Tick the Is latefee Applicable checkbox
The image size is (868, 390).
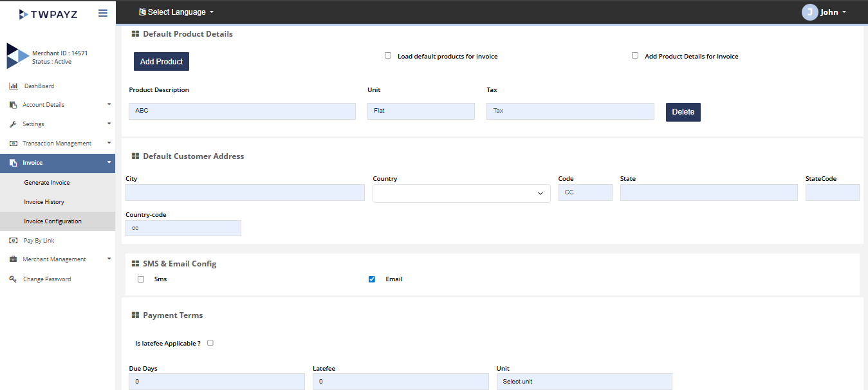click(210, 343)
